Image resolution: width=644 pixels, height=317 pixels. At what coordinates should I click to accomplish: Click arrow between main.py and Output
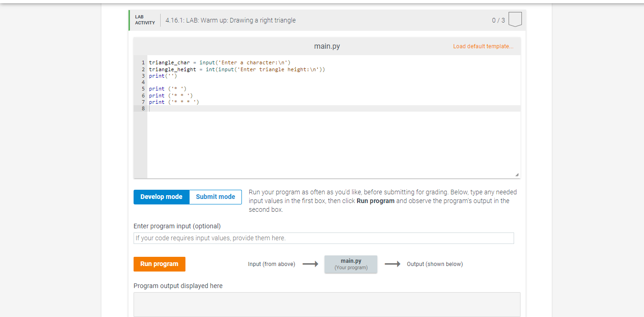pos(392,264)
